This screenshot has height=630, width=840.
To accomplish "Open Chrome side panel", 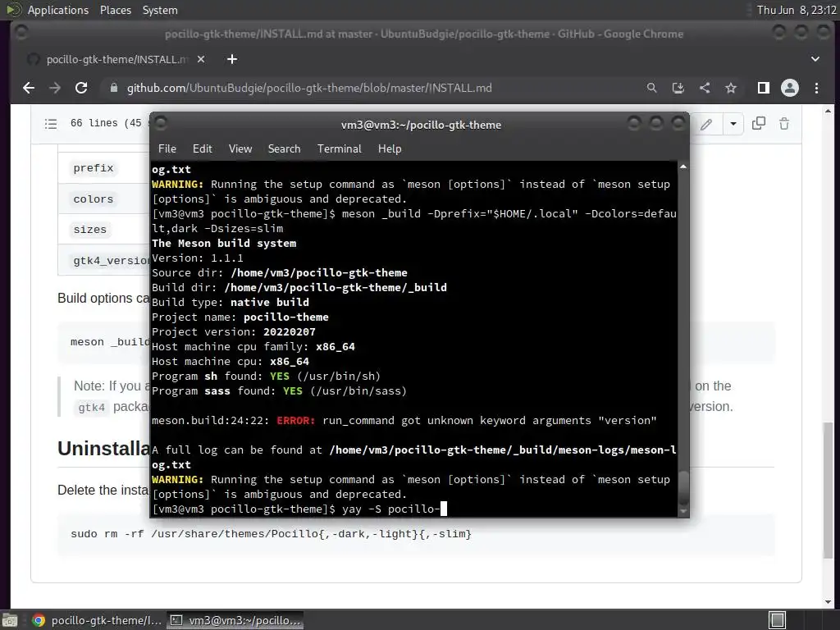I will point(764,88).
